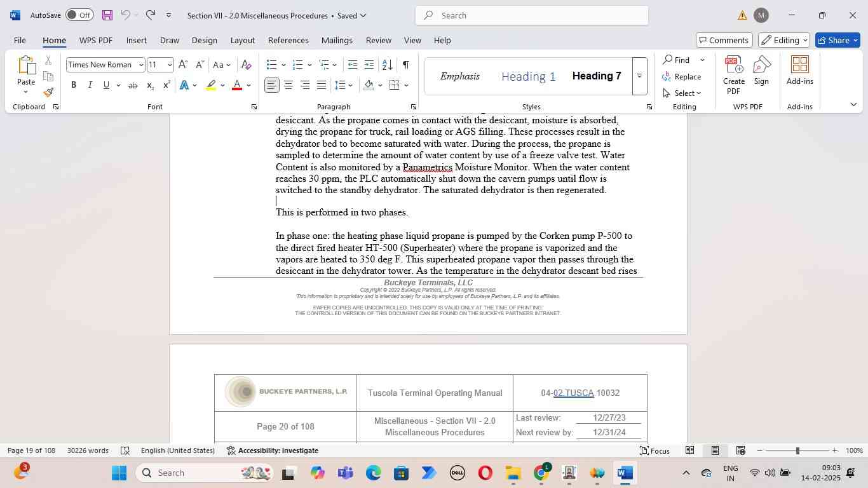Toggle Bold formatting
The width and height of the screenshot is (868, 488).
coord(74,85)
